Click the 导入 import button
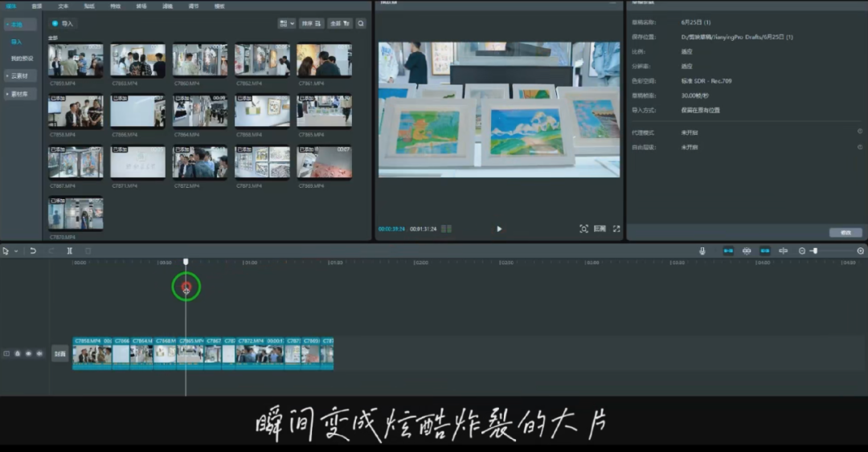The image size is (868, 452). 63,23
